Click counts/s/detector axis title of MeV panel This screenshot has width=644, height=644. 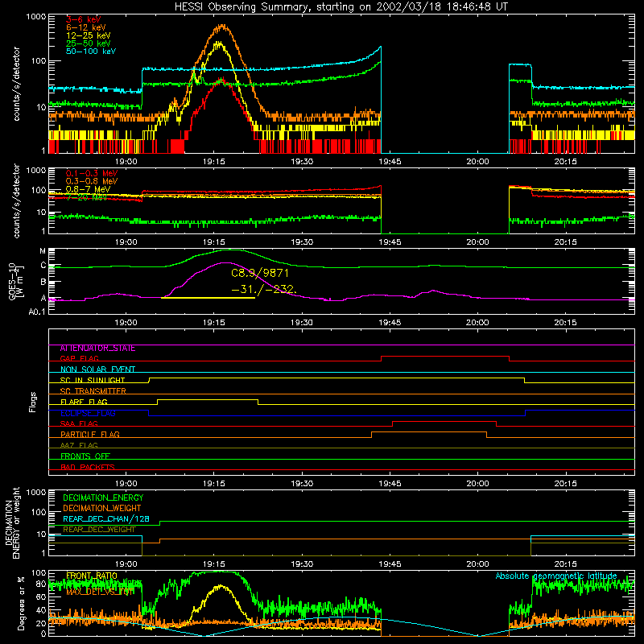click(16, 200)
